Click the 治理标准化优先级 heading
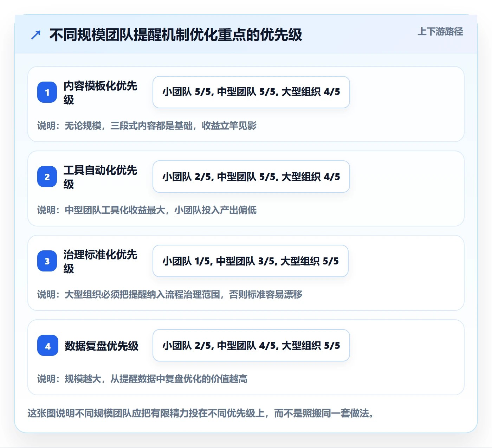This screenshot has height=448, width=492. click(100, 261)
